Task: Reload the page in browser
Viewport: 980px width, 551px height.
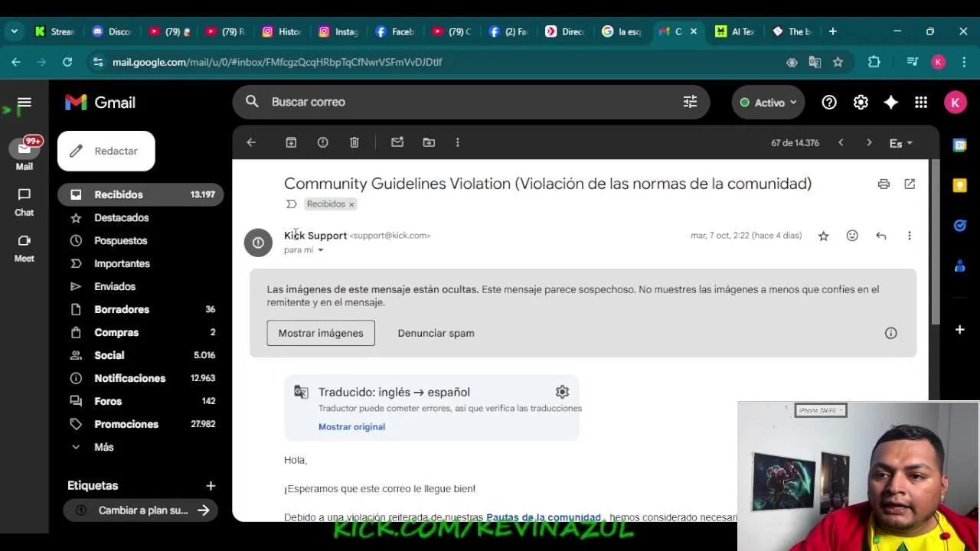Action: point(67,62)
